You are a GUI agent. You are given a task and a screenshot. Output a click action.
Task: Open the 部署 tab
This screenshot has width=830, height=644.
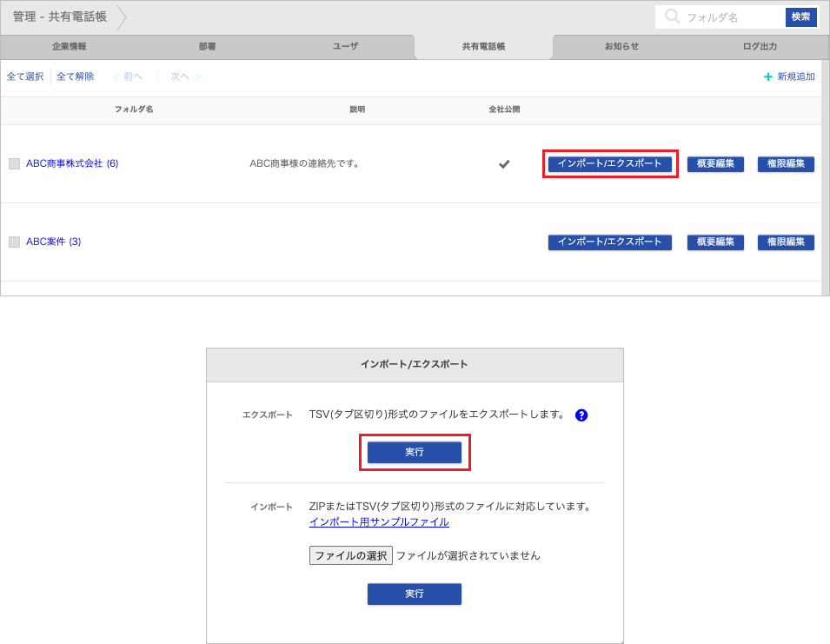click(x=208, y=46)
